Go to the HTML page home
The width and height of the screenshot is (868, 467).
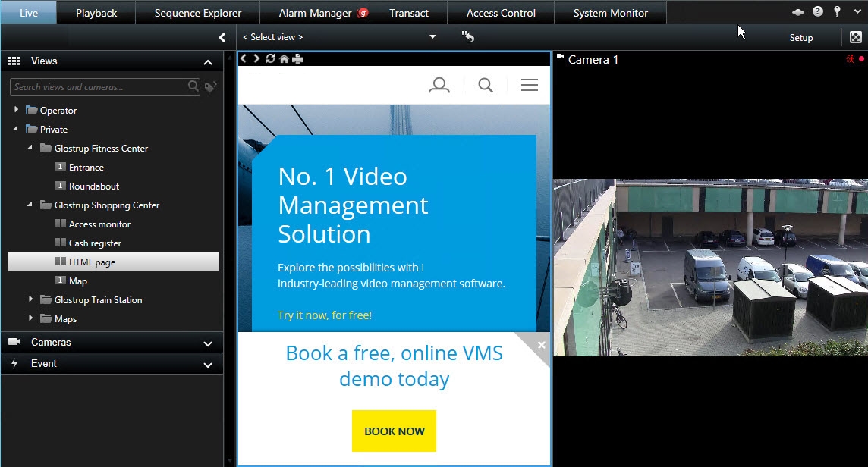point(284,59)
